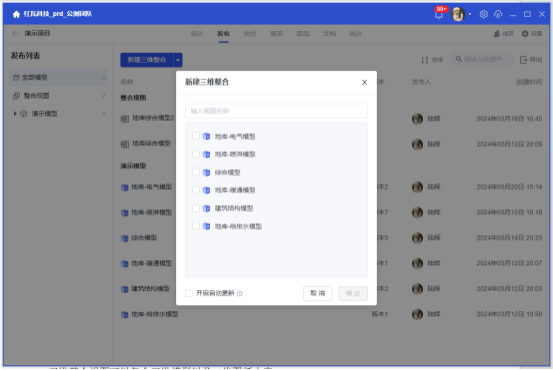
Task: Click the info icon beside 开启自动更新
Action: [239, 293]
